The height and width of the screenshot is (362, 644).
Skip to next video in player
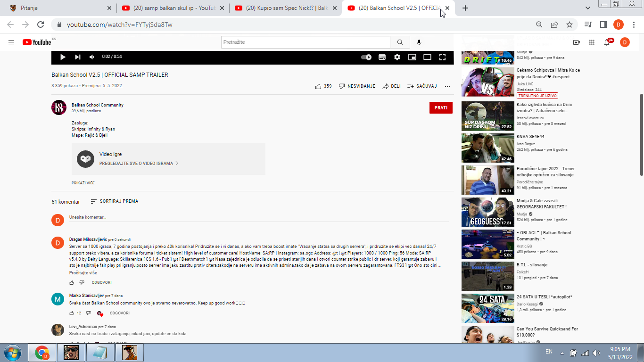click(77, 57)
